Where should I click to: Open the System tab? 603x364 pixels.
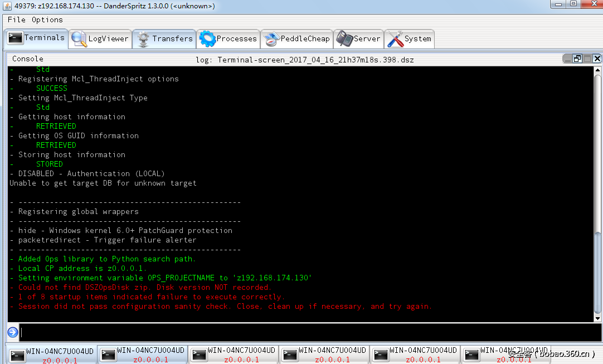pos(410,39)
